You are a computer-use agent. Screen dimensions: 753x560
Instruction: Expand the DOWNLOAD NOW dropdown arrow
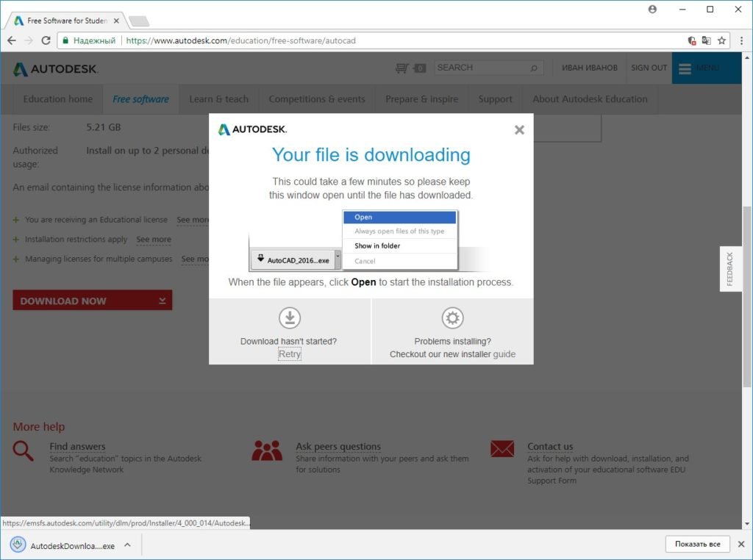(x=163, y=301)
